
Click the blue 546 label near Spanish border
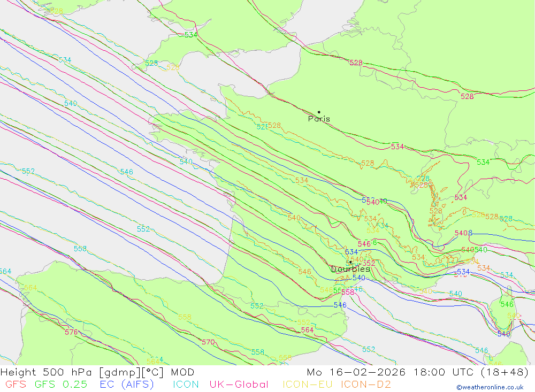click(340, 305)
